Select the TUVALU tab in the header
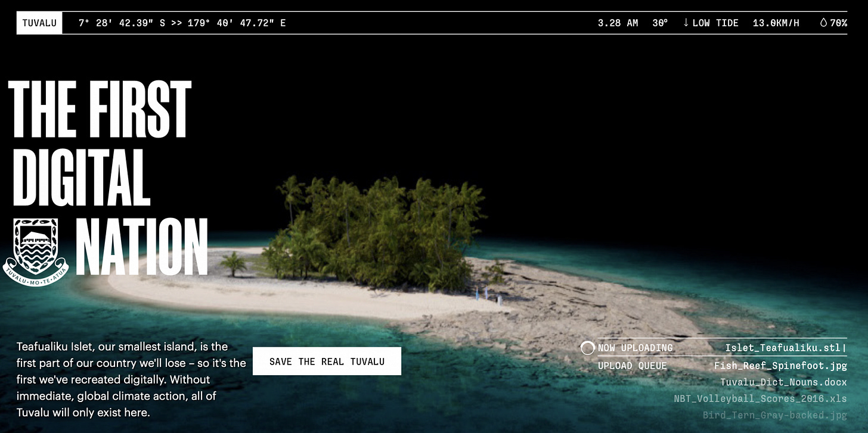868x433 pixels. [x=39, y=23]
